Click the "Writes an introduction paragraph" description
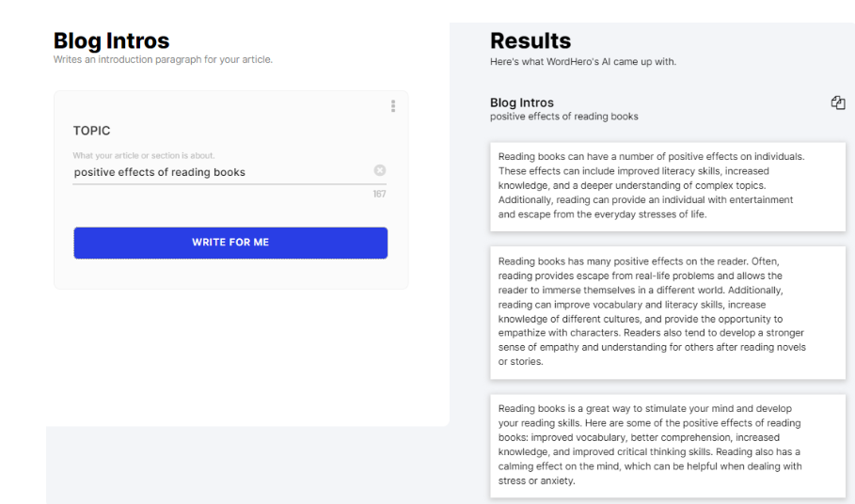 click(163, 60)
